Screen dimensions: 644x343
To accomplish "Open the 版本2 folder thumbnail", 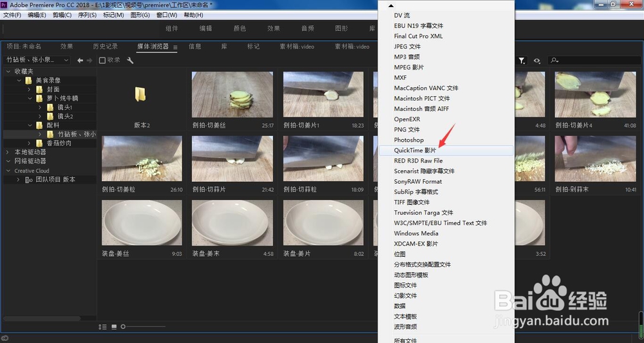I will pyautogui.click(x=140, y=94).
